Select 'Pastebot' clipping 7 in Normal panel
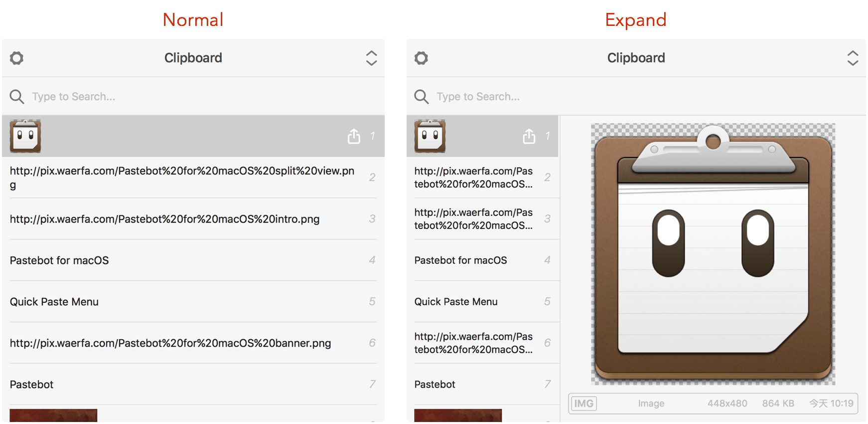 (193, 385)
